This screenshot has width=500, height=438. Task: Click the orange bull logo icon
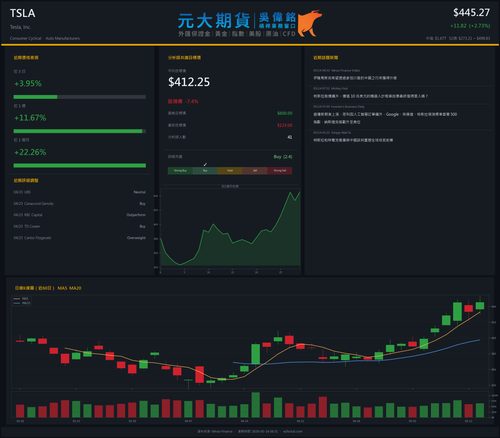tap(309, 23)
